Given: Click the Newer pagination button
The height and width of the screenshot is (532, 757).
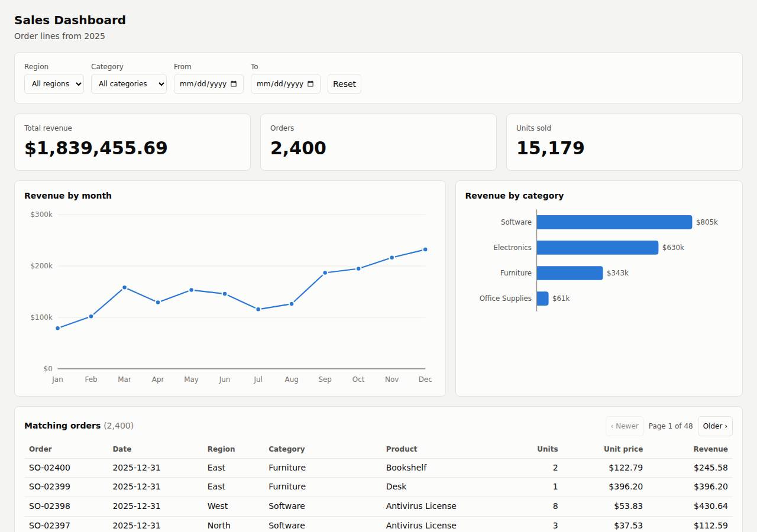Looking at the screenshot, I should [625, 426].
